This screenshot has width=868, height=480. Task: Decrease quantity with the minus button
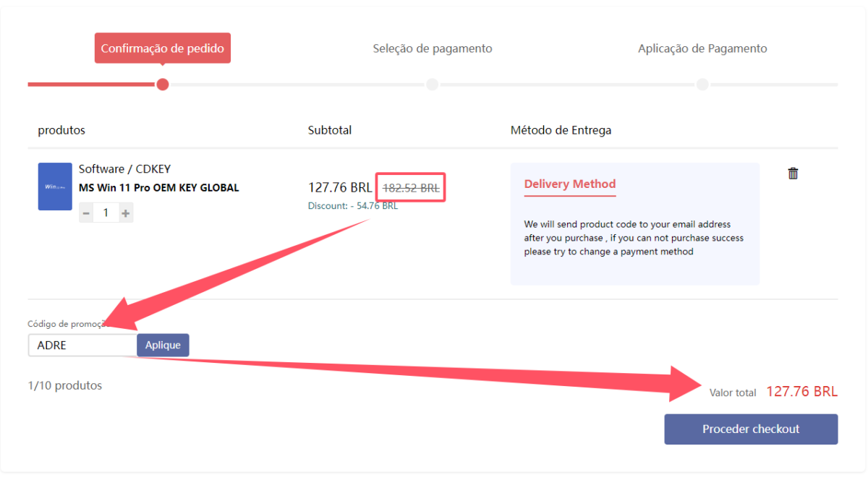pyautogui.click(x=86, y=213)
